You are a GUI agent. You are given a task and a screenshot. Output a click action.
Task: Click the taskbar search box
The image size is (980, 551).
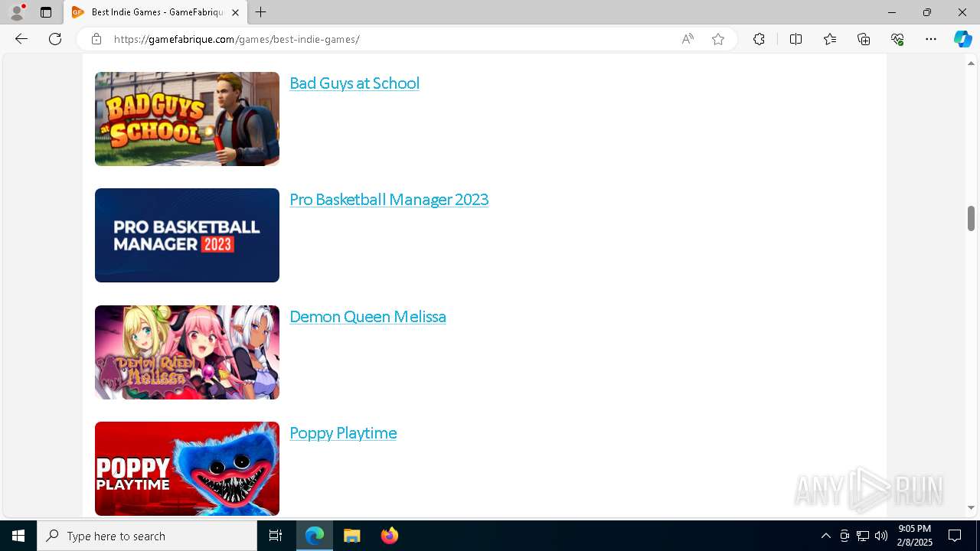pyautogui.click(x=147, y=536)
